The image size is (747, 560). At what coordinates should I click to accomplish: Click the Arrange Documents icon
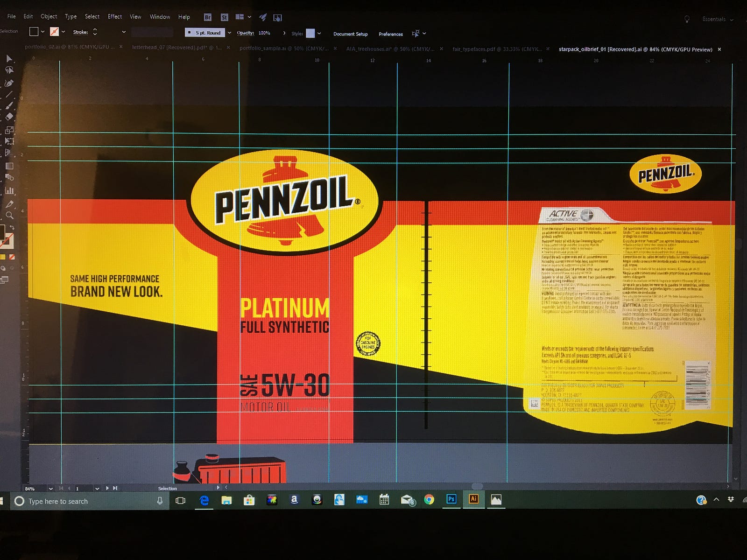[240, 17]
